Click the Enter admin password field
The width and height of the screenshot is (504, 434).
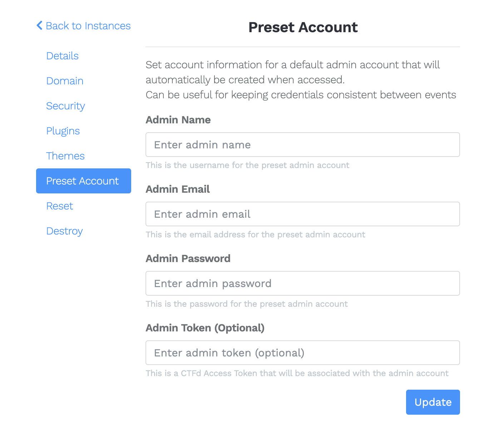302,283
